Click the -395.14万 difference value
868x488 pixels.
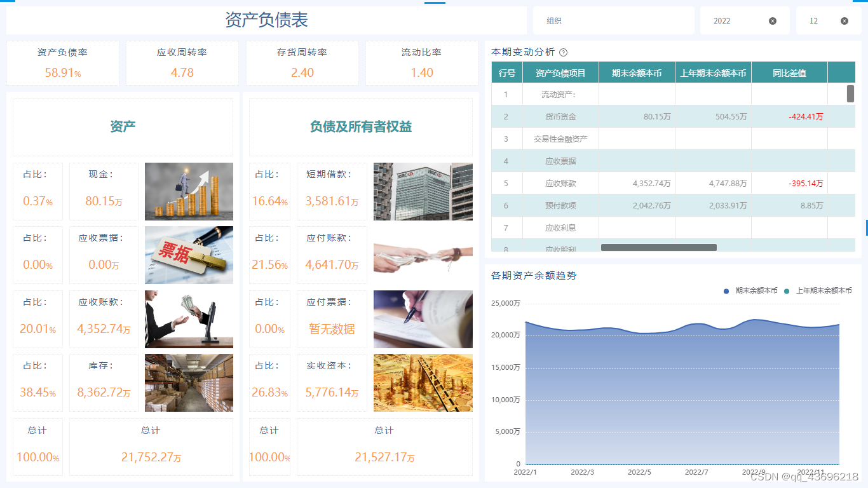(806, 183)
